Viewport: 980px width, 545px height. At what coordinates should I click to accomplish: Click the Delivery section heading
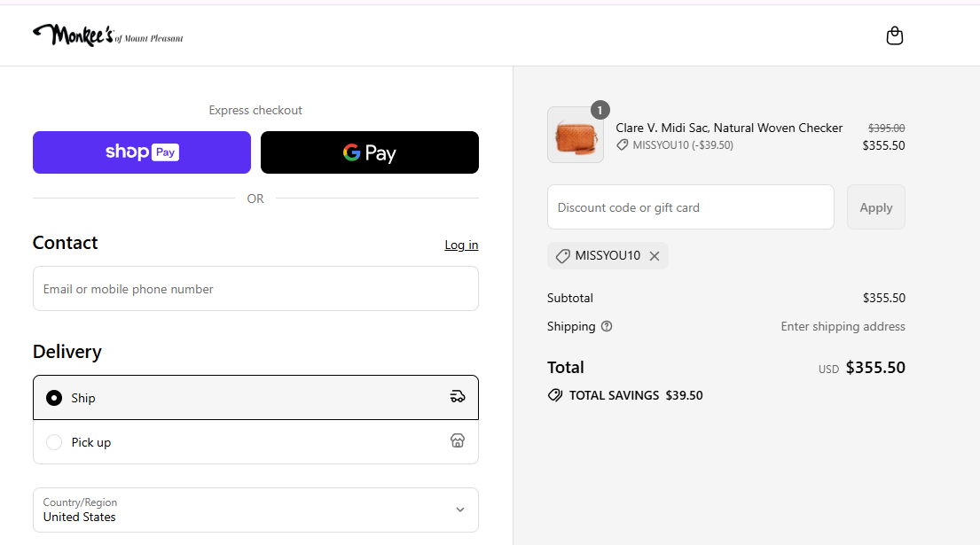click(x=67, y=352)
